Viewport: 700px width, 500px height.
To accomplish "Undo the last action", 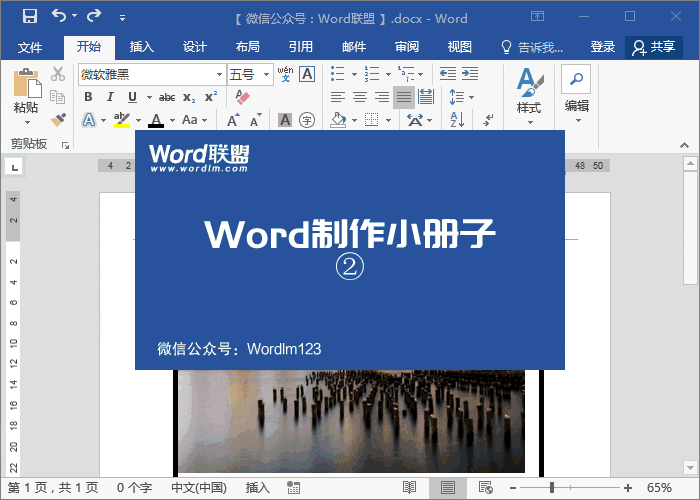I will [x=59, y=16].
